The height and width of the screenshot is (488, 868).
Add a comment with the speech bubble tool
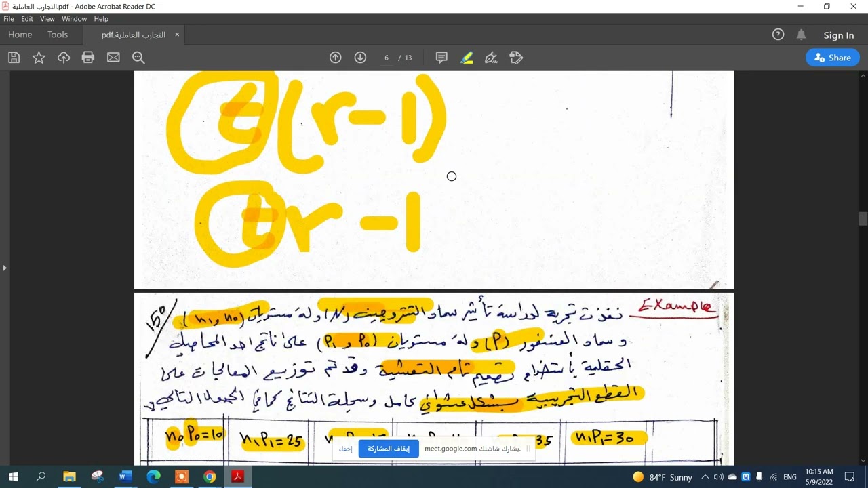click(441, 58)
